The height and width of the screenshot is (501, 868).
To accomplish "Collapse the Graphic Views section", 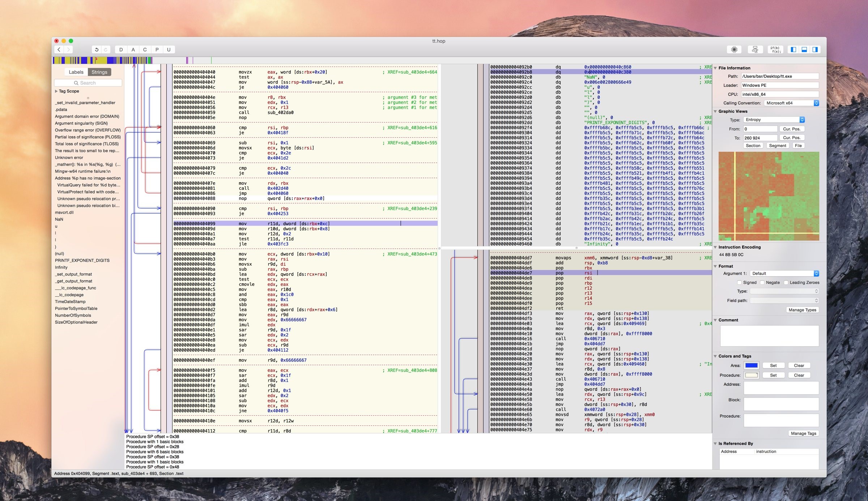I will click(x=715, y=111).
